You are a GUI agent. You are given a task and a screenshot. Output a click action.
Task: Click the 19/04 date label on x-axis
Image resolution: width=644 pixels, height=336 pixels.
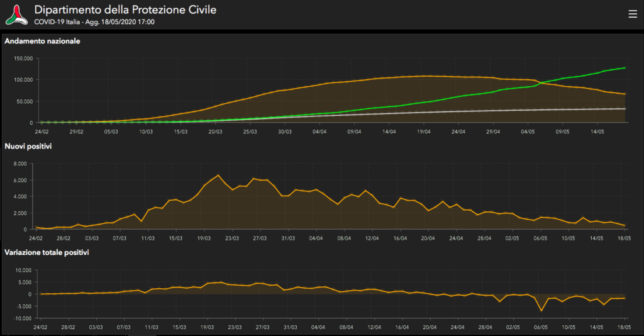(x=423, y=132)
